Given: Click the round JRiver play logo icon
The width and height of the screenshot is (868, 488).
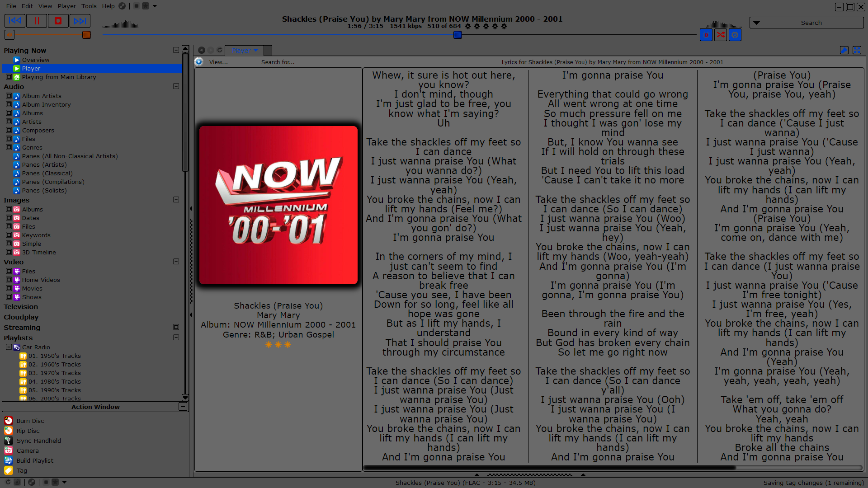Looking at the screenshot, I should click(x=199, y=62).
